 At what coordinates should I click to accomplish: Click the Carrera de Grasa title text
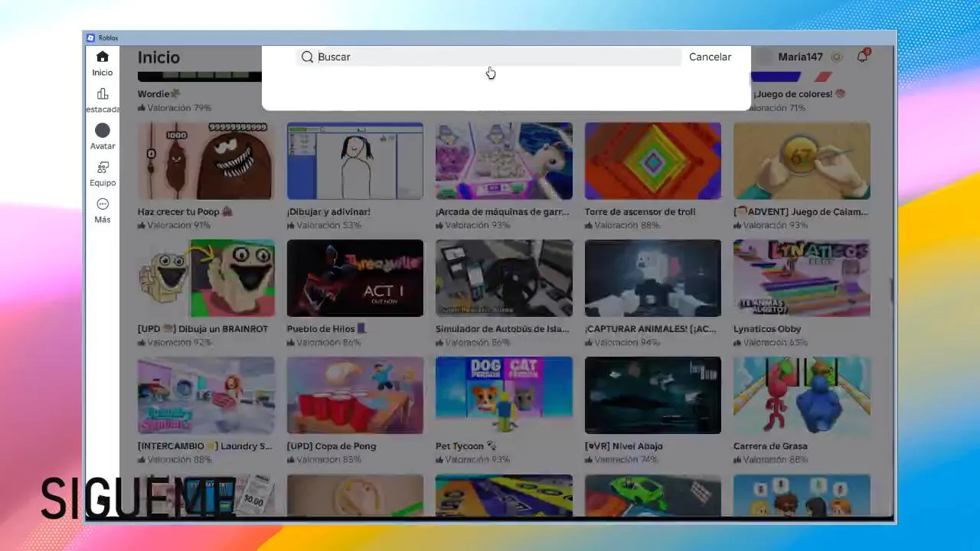tap(770, 446)
